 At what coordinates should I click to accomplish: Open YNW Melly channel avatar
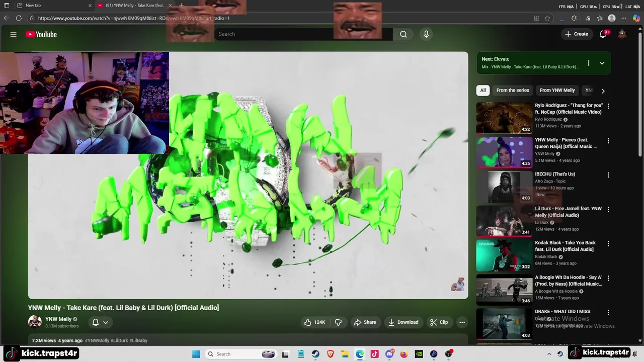point(35,322)
